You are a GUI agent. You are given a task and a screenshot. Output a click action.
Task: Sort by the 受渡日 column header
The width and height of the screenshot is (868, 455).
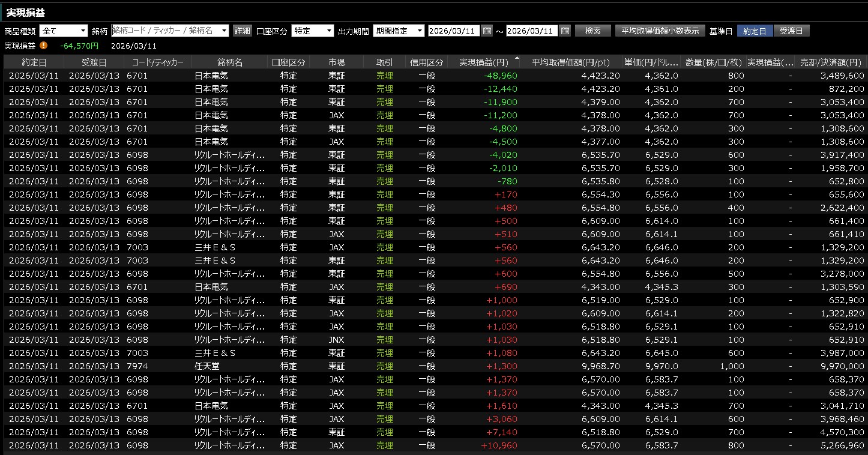pyautogui.click(x=94, y=62)
